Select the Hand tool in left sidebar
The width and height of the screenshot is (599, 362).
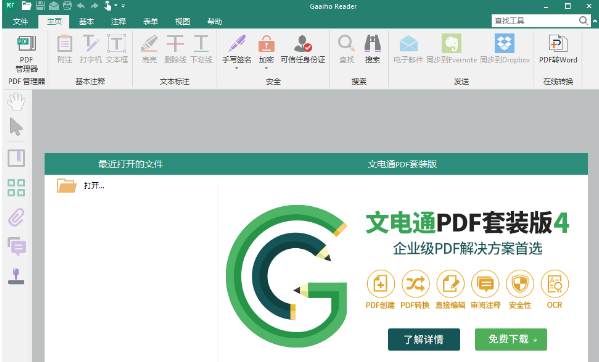pos(16,102)
